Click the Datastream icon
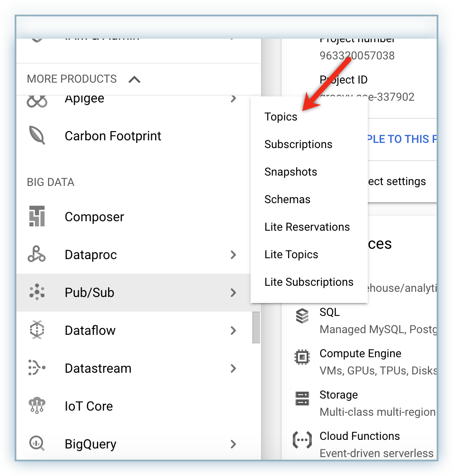Image resolution: width=453 pixels, height=476 pixels. 37,368
